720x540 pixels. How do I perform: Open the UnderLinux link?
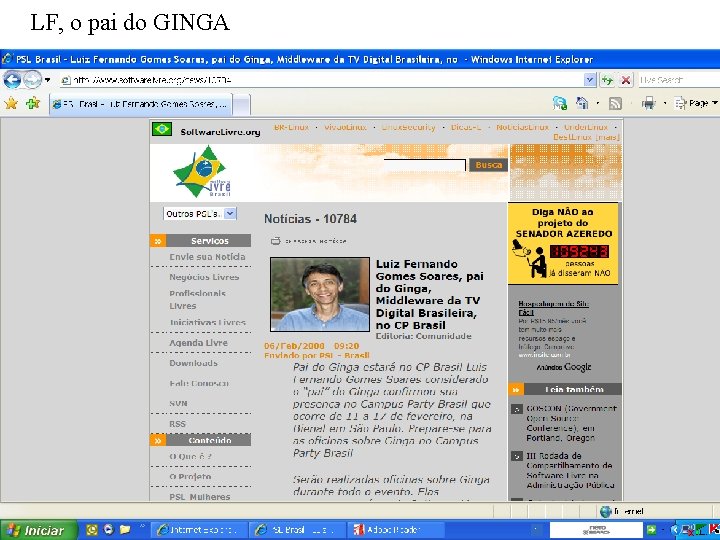(586, 127)
